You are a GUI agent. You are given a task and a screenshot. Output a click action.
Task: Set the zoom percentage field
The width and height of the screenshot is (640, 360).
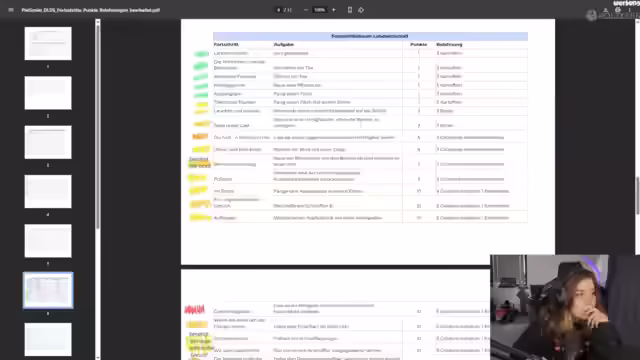pyautogui.click(x=320, y=10)
